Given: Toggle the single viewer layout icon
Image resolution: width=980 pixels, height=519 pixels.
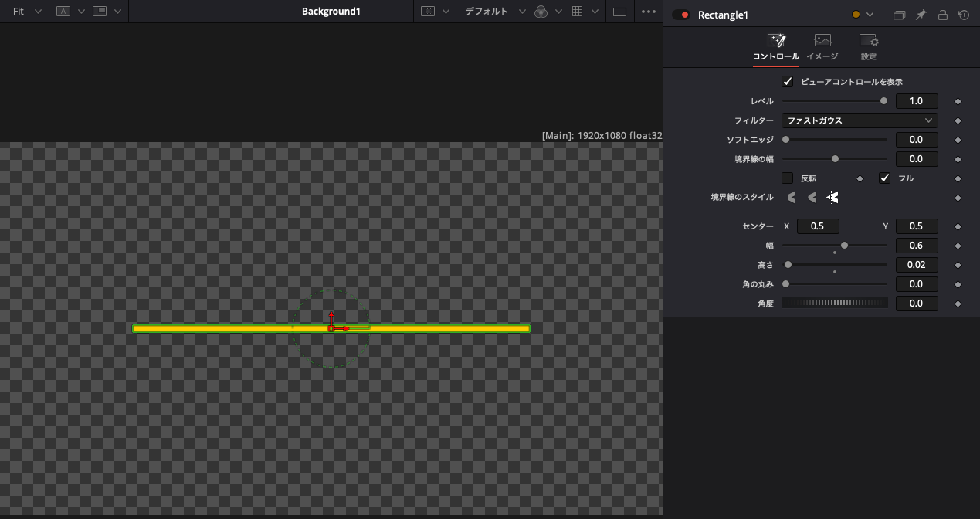Looking at the screenshot, I should pyautogui.click(x=619, y=12).
